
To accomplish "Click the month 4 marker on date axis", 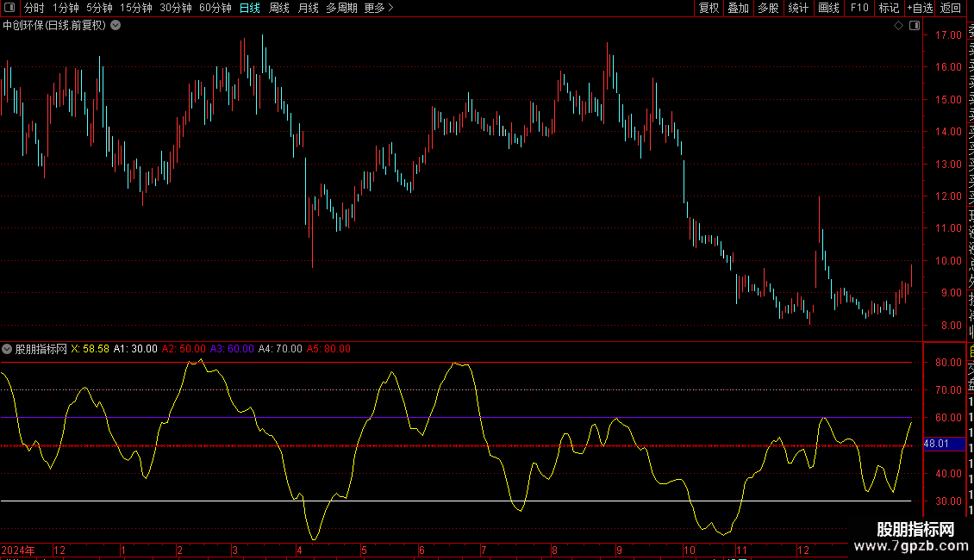I will click(x=299, y=551).
